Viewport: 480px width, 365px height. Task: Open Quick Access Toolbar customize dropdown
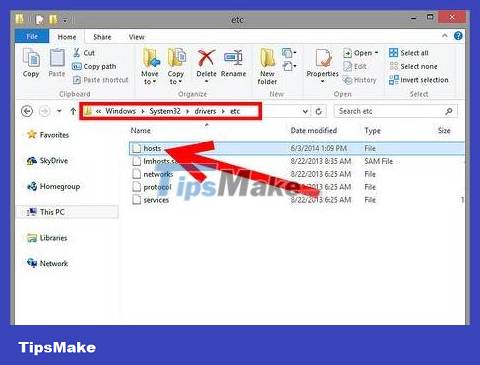pyautogui.click(x=65, y=20)
